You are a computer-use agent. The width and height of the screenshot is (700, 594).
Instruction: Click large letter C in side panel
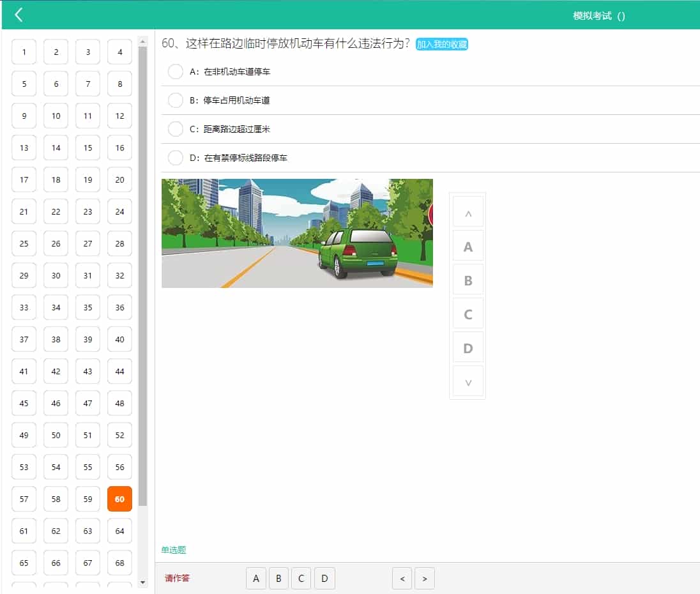(468, 314)
